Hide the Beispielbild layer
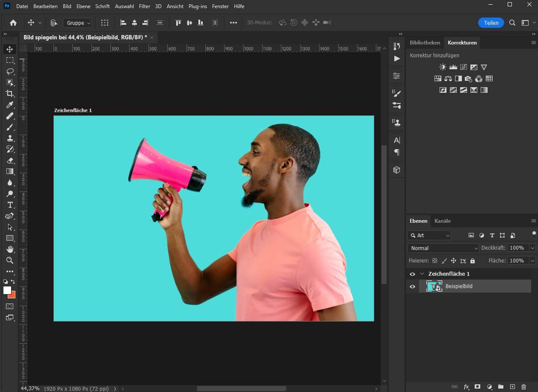 [412, 286]
